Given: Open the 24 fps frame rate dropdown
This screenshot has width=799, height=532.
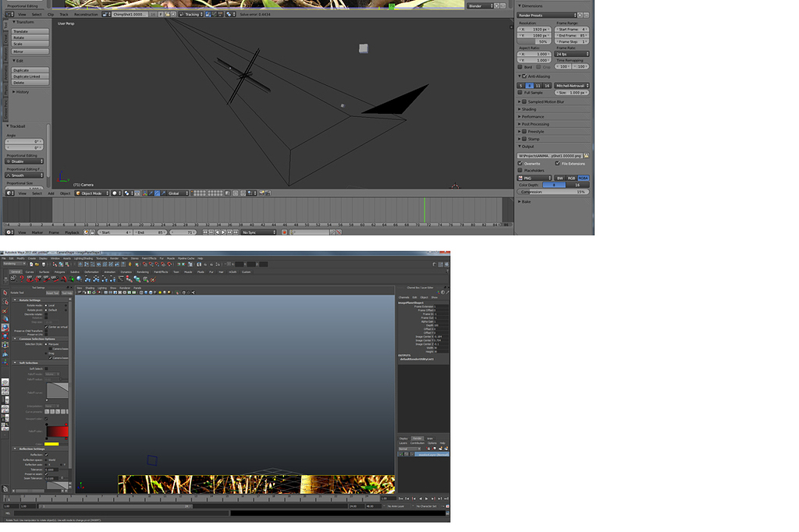Looking at the screenshot, I should (572, 54).
